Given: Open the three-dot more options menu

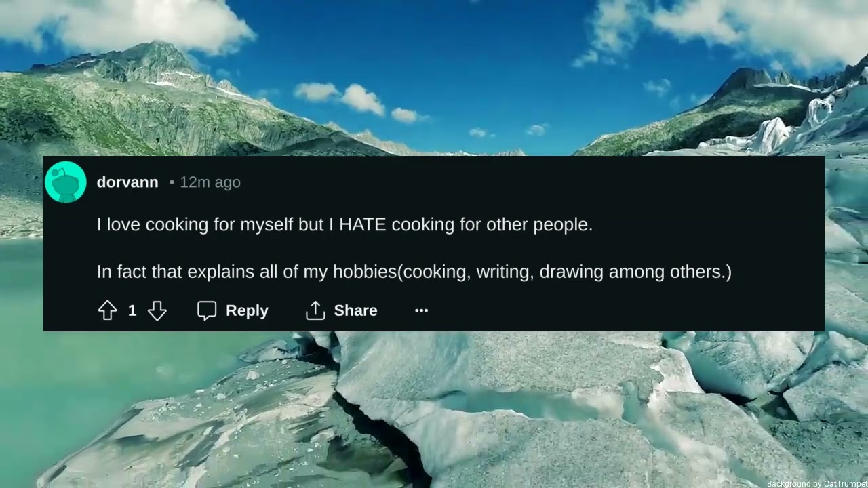Looking at the screenshot, I should click(421, 310).
